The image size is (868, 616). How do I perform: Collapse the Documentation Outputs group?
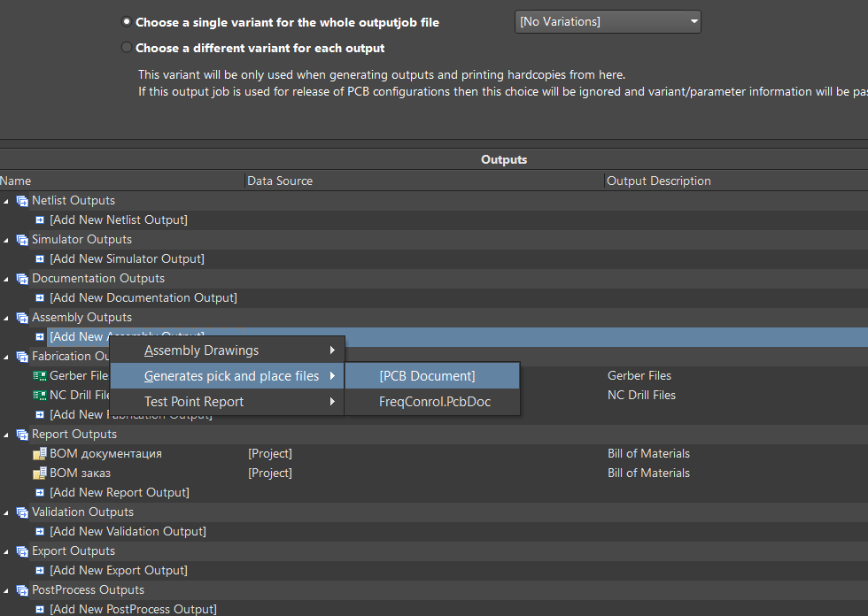click(x=6, y=280)
